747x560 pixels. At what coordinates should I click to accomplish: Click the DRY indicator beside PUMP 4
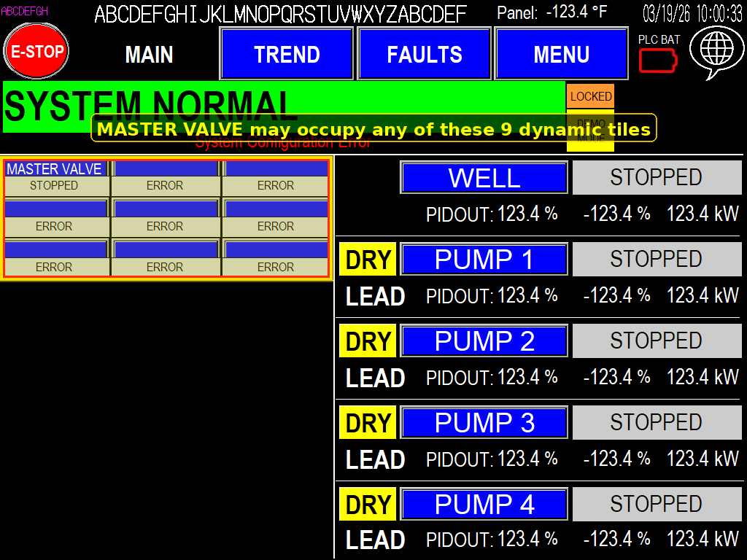coord(368,505)
